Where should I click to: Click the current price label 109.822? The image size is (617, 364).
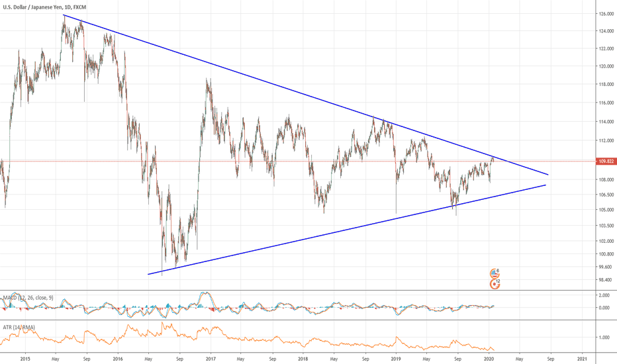(606, 161)
